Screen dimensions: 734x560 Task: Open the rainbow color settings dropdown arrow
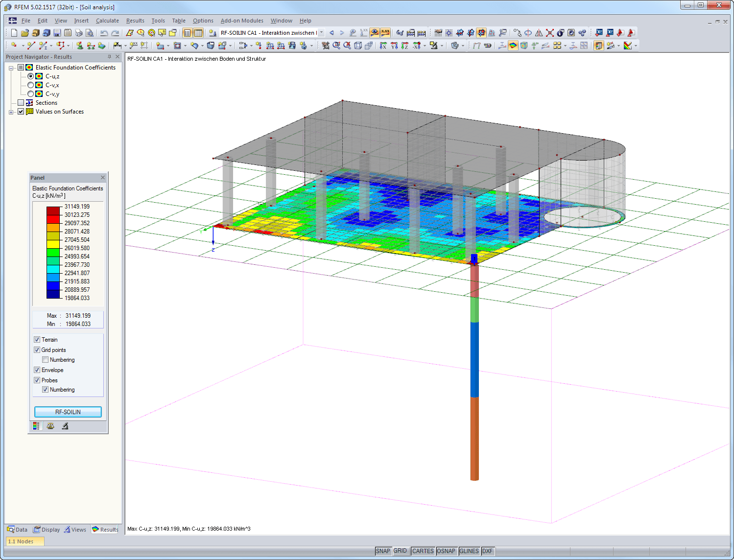pyautogui.click(x=636, y=46)
